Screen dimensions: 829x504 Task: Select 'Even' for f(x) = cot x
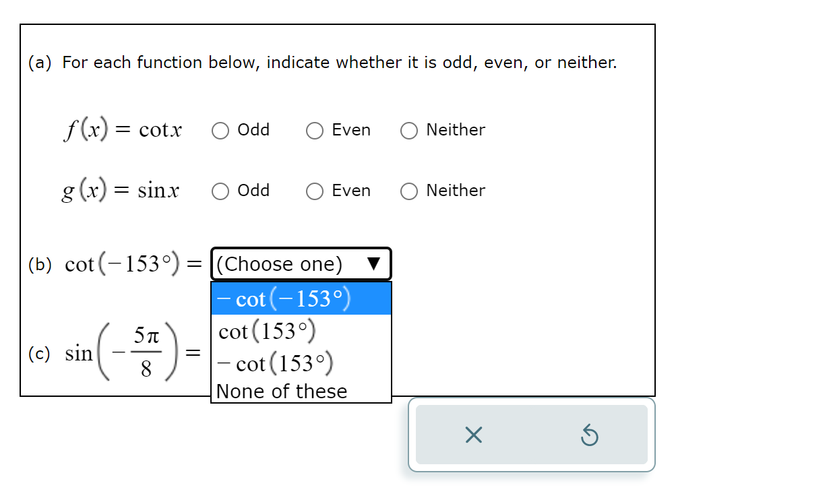[314, 130]
